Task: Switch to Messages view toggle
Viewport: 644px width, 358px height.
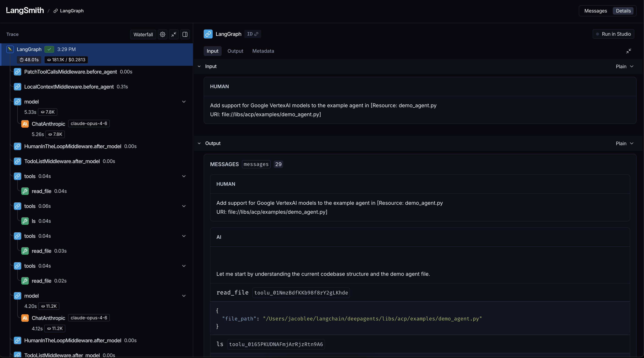Action: 595,11
